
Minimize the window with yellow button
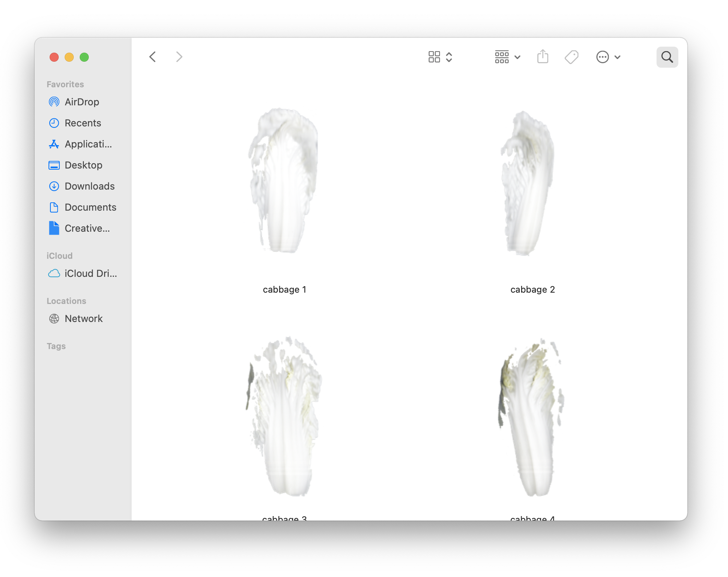[69, 57]
